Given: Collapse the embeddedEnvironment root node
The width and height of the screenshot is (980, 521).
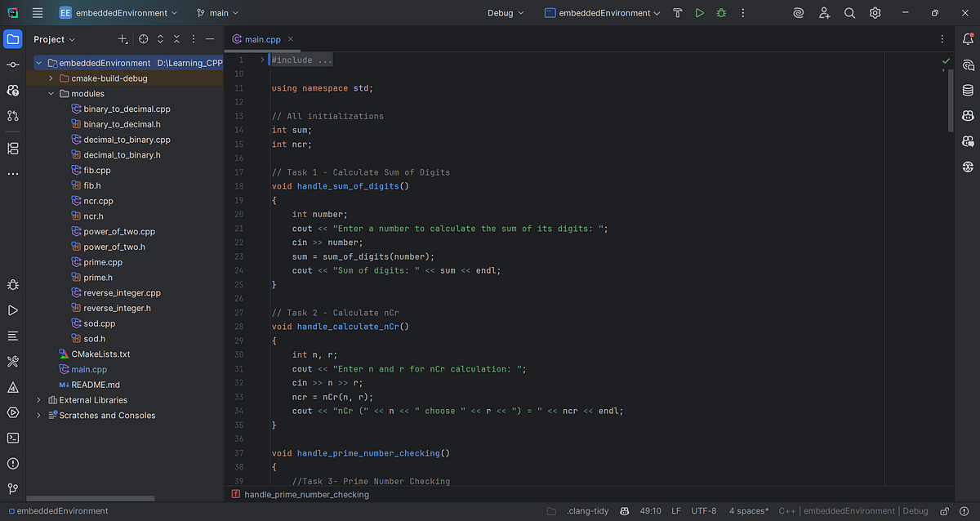Looking at the screenshot, I should point(38,63).
